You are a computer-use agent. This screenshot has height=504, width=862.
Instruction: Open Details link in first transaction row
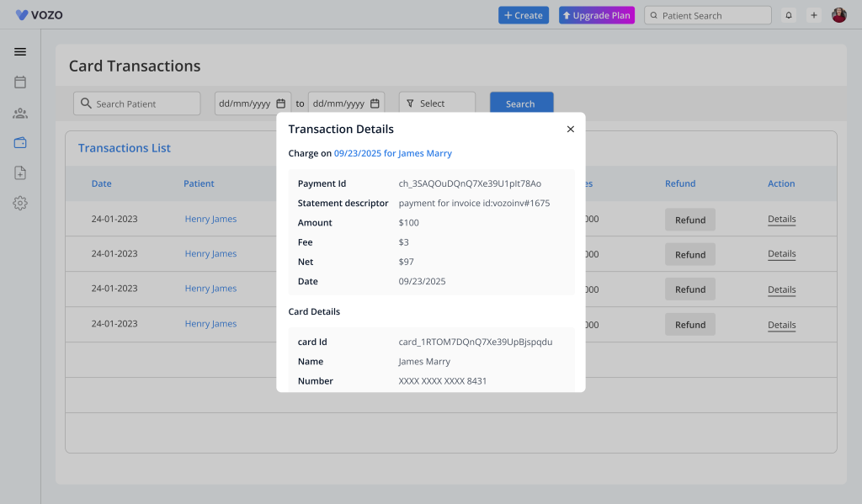tap(781, 220)
